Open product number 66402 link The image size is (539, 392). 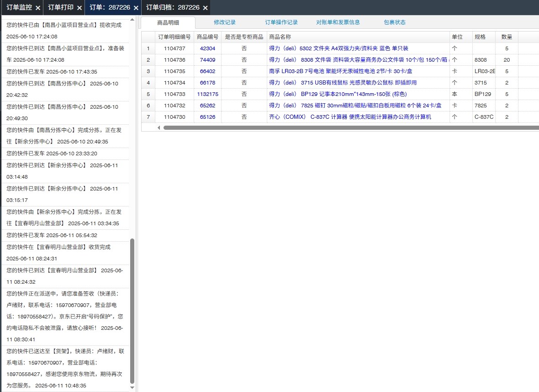coord(208,71)
